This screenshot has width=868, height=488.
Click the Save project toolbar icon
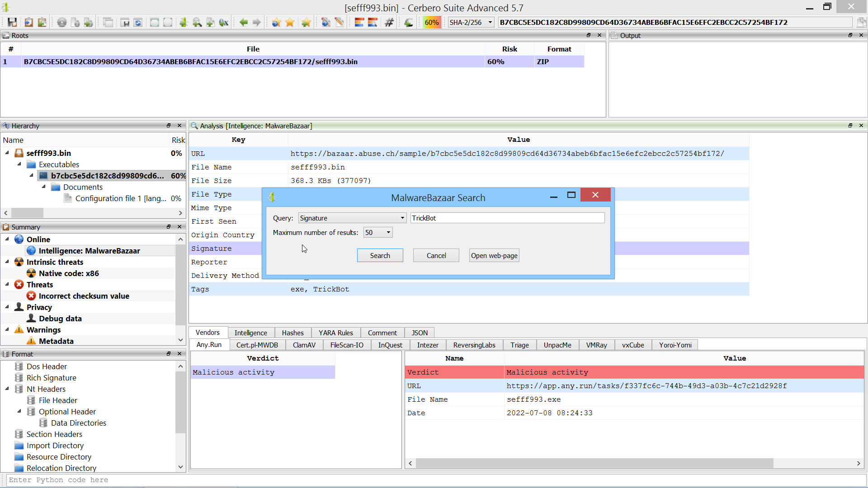click(12, 22)
